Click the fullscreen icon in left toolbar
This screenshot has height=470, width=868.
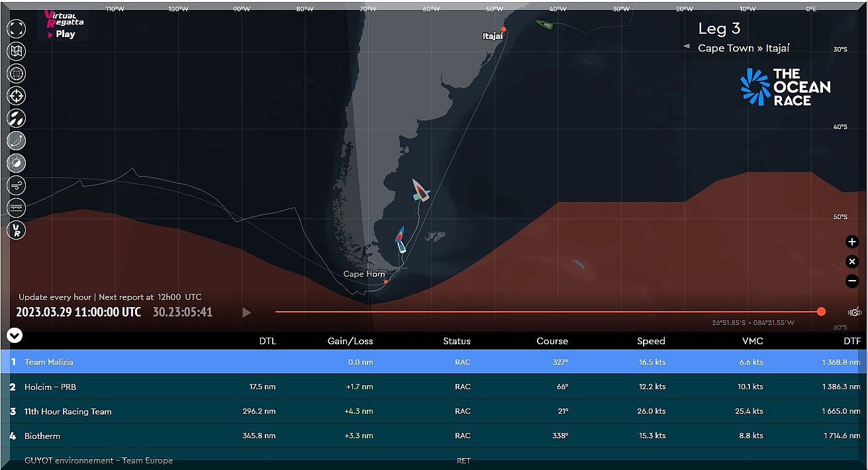[16, 28]
